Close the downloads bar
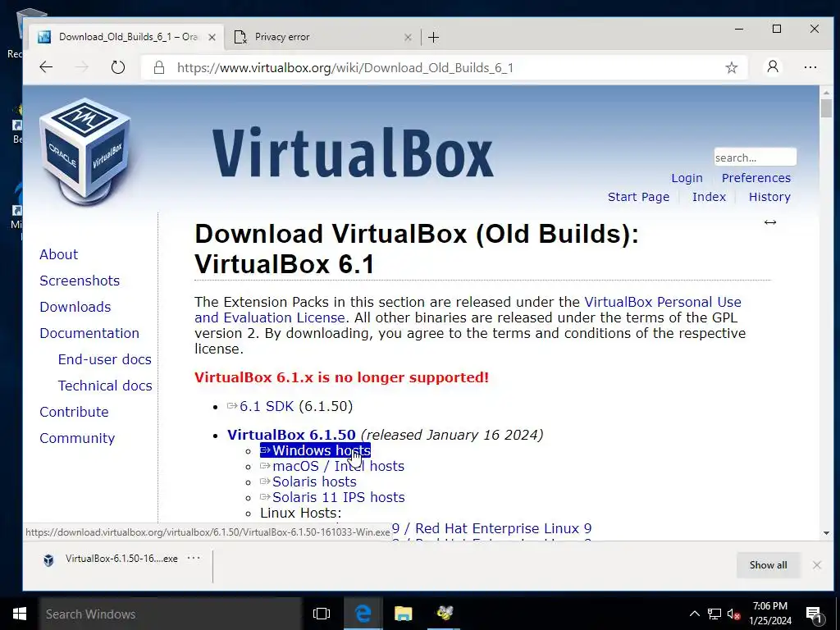The height and width of the screenshot is (630, 840). tap(816, 565)
